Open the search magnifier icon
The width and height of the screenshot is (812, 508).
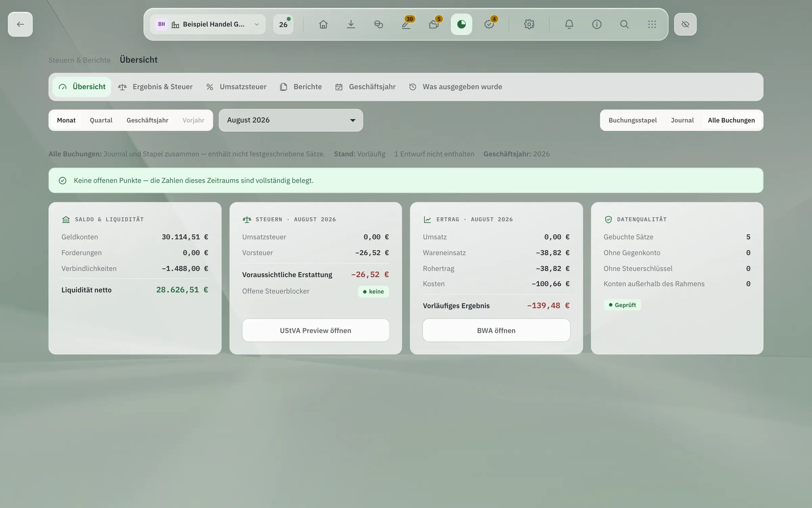point(625,24)
